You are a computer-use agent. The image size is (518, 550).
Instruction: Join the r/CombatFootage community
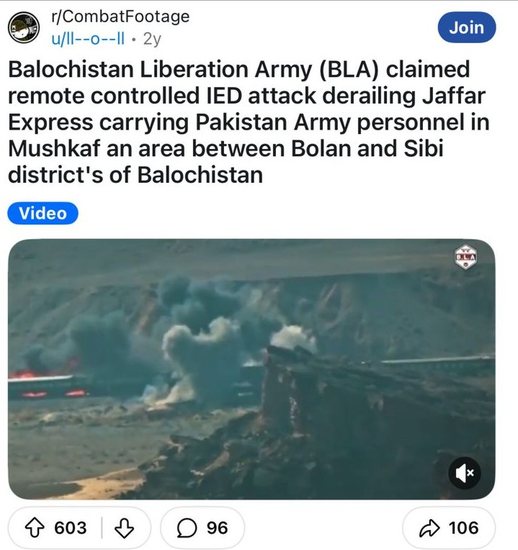coord(467,27)
